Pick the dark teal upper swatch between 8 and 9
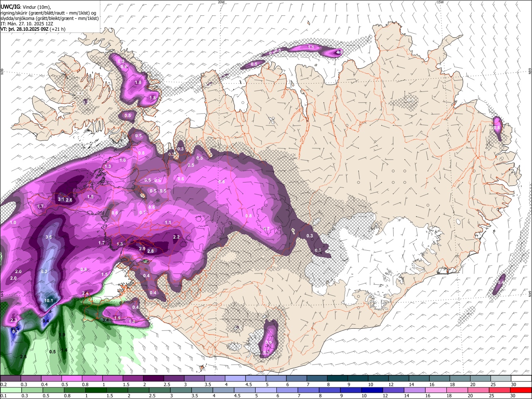Screen dimensions: 532x399 pos(337,379)
